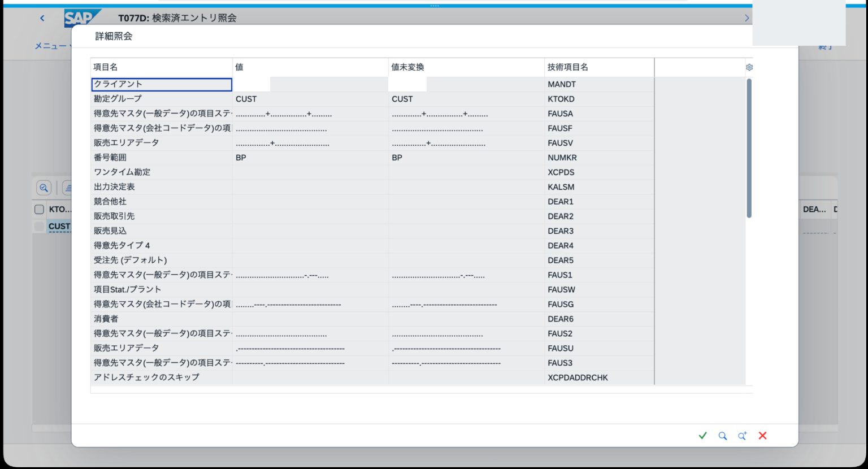The width and height of the screenshot is (868, 469).
Task: Open the table settings gear icon
Action: click(x=749, y=67)
